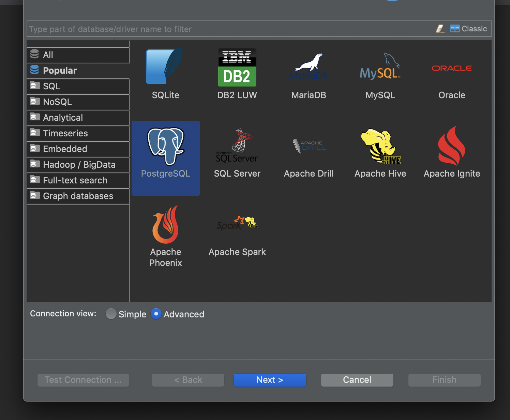This screenshot has width=510, height=420.
Task: Open the Popular category
Action: click(x=78, y=71)
